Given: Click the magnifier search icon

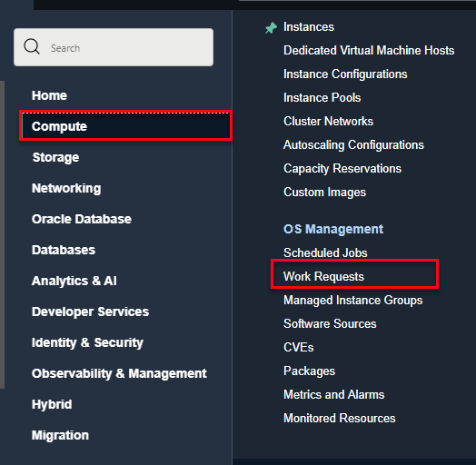Looking at the screenshot, I should 32,46.
